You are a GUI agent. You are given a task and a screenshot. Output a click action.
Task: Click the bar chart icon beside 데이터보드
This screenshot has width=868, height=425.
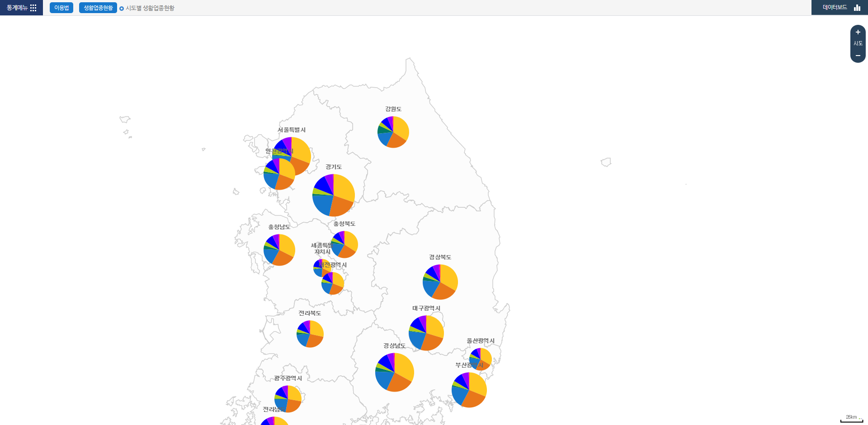(x=857, y=8)
